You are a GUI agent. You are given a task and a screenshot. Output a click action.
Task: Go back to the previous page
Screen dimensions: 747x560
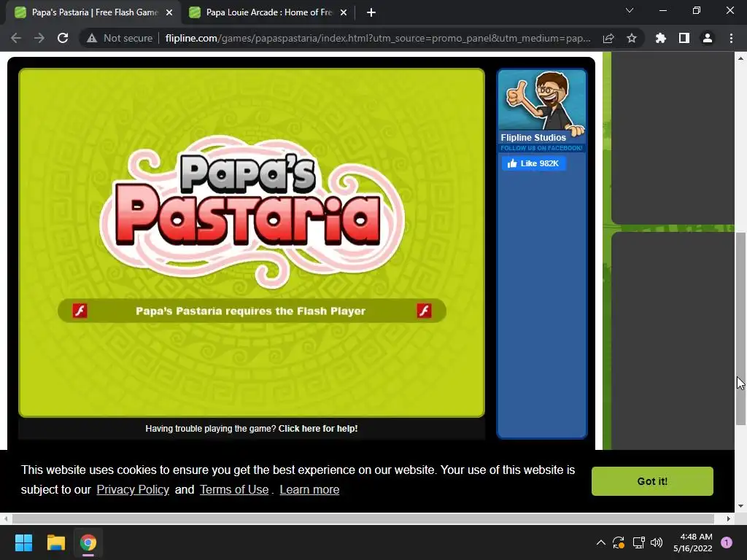tap(16, 38)
